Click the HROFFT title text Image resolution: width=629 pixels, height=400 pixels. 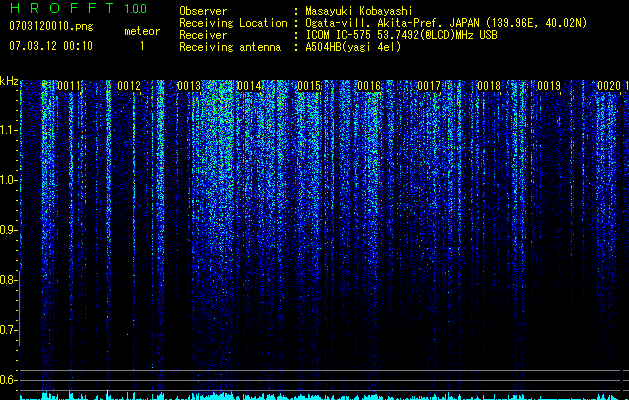[x=62, y=8]
